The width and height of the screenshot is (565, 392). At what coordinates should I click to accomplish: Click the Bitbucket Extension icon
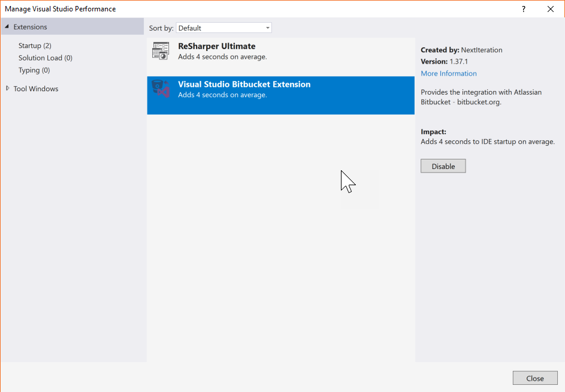click(x=161, y=89)
